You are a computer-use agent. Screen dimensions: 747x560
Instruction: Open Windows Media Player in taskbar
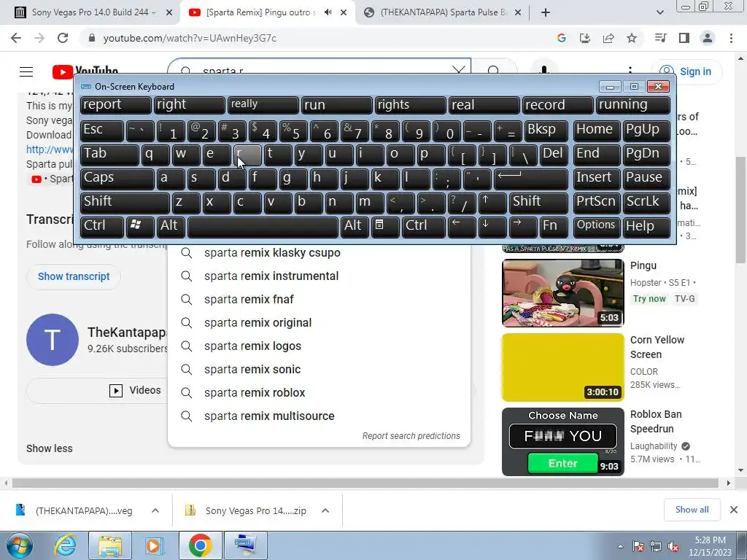[x=155, y=545]
